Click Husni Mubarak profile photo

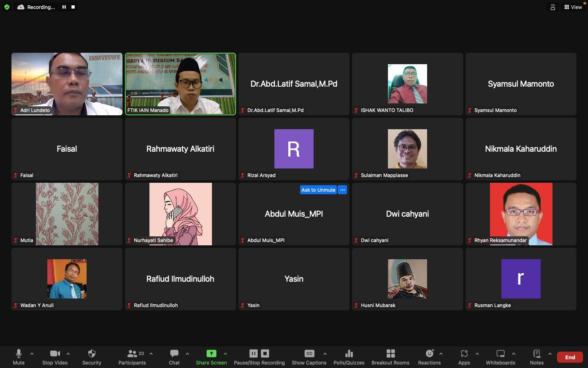click(x=408, y=279)
